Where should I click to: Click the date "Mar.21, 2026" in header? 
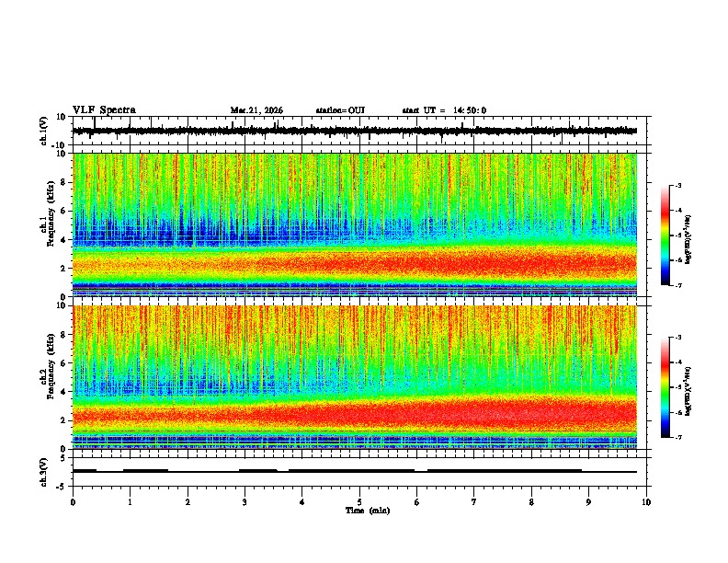(256, 110)
